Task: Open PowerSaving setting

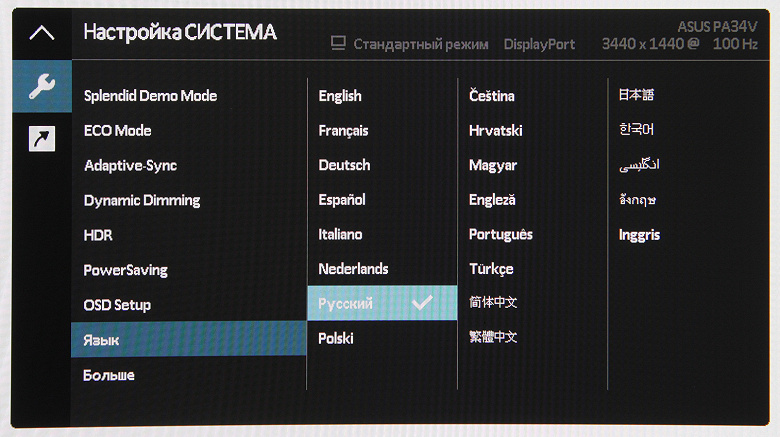Action: coord(126,270)
